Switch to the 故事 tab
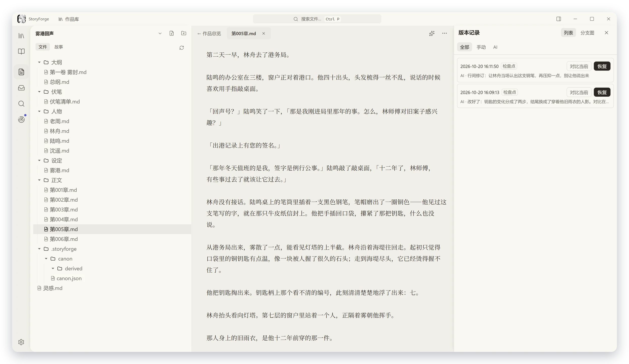Viewport: 629px width, 364px height. [59, 47]
